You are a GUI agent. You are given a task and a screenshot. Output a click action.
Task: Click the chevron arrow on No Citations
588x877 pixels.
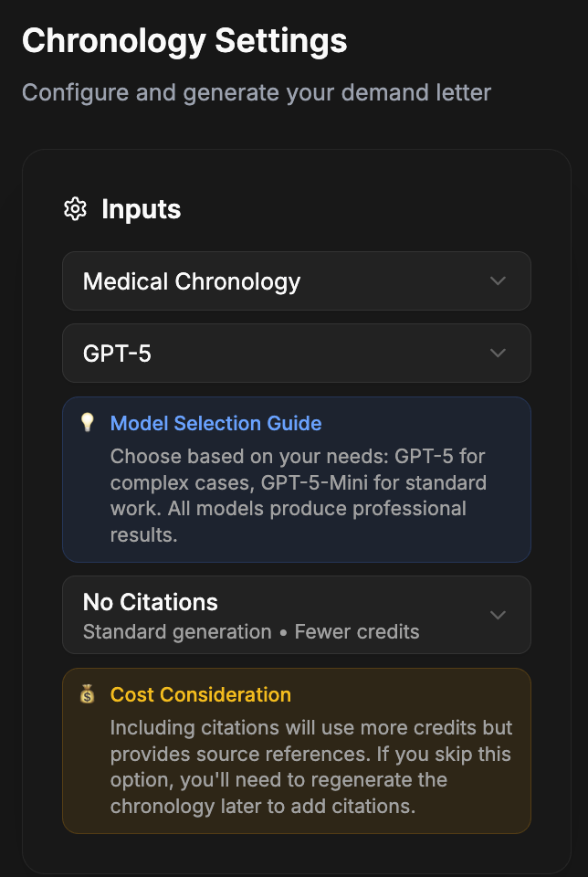point(498,615)
